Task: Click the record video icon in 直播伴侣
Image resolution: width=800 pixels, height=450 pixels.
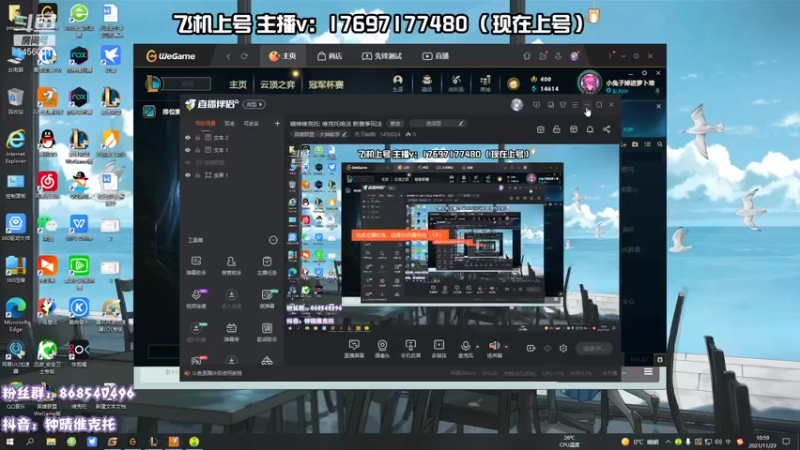Action: (x=531, y=348)
